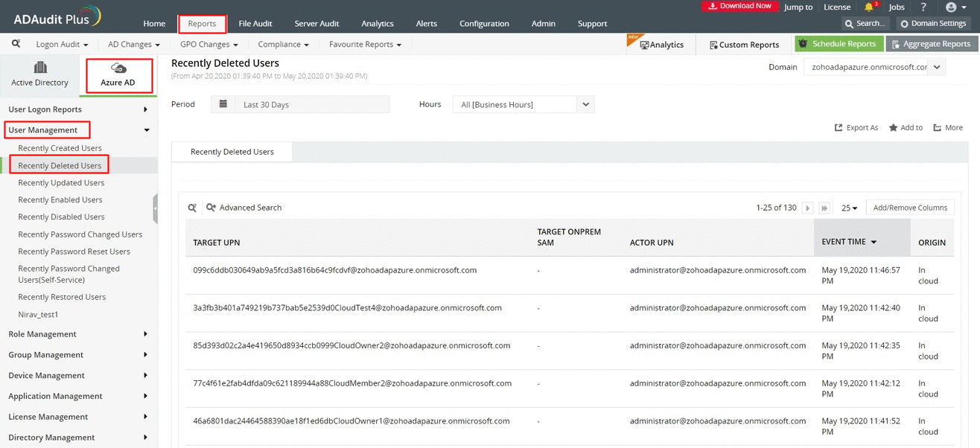Click the Active Directory building icon
The height and width of the screenshot is (448, 980).
pos(40,68)
